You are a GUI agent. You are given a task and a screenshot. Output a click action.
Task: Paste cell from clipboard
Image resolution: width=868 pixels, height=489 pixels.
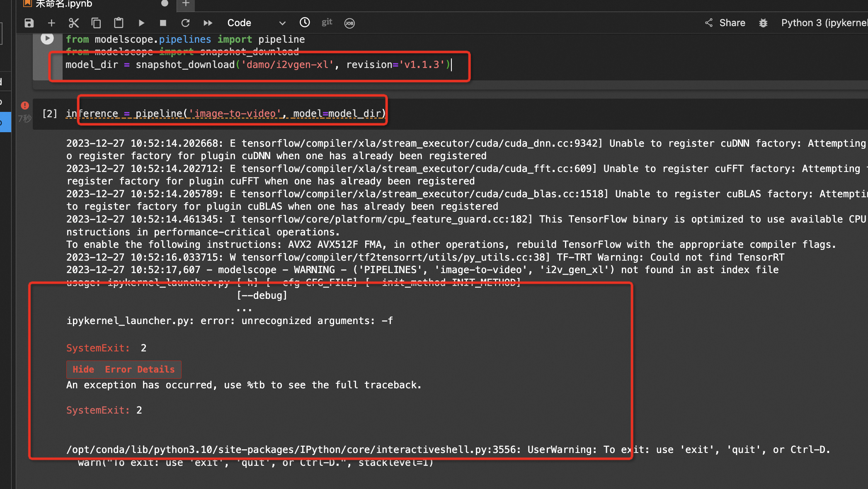pyautogui.click(x=119, y=23)
